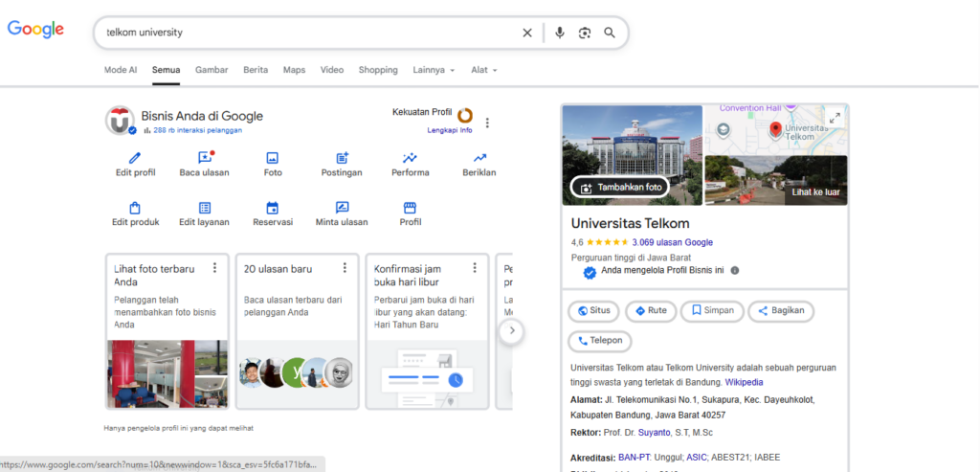This screenshot has width=980, height=472.
Task: Open the business profile three-dot menu
Action: point(487,123)
